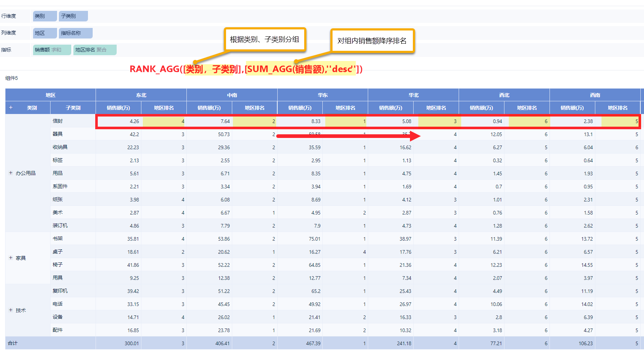Select the 书架 sub-category row label
This screenshot has height=351, width=644.
pyautogui.click(x=58, y=238)
